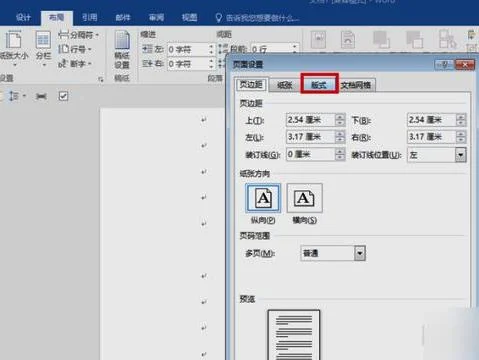Switch to the 引用 references ribbon tab
The width and height of the screenshot is (479, 360).
coord(90,17)
